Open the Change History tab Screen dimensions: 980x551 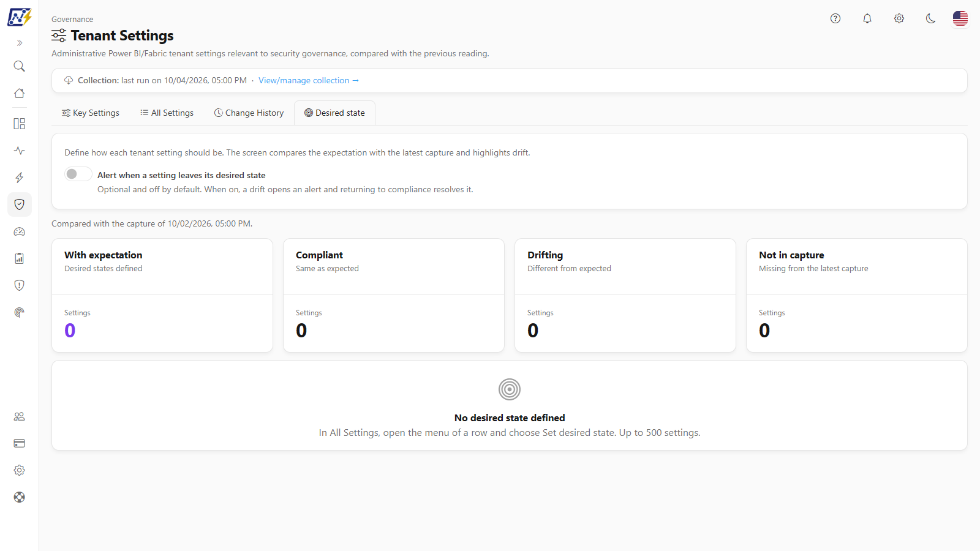click(x=249, y=113)
